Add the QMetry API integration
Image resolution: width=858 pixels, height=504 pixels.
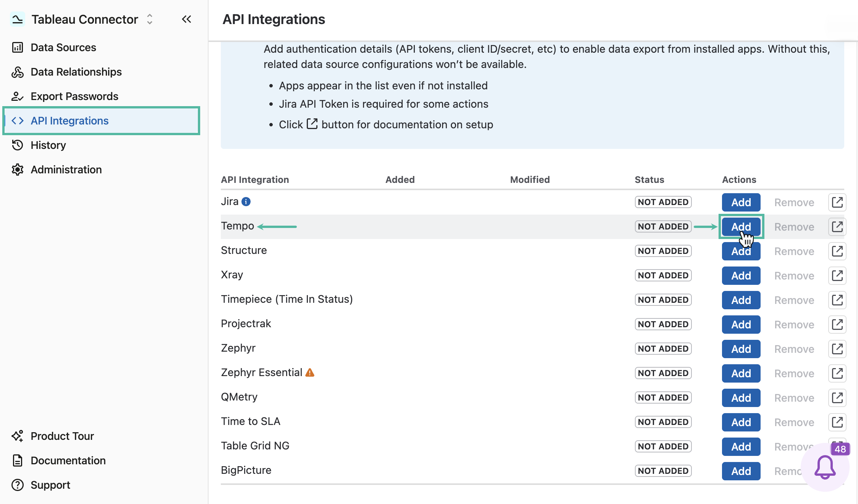tap(741, 398)
